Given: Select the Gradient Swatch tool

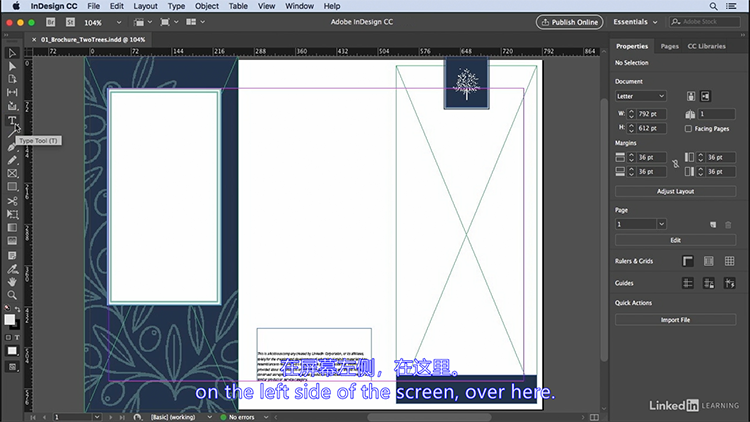Looking at the screenshot, I should (x=12, y=228).
